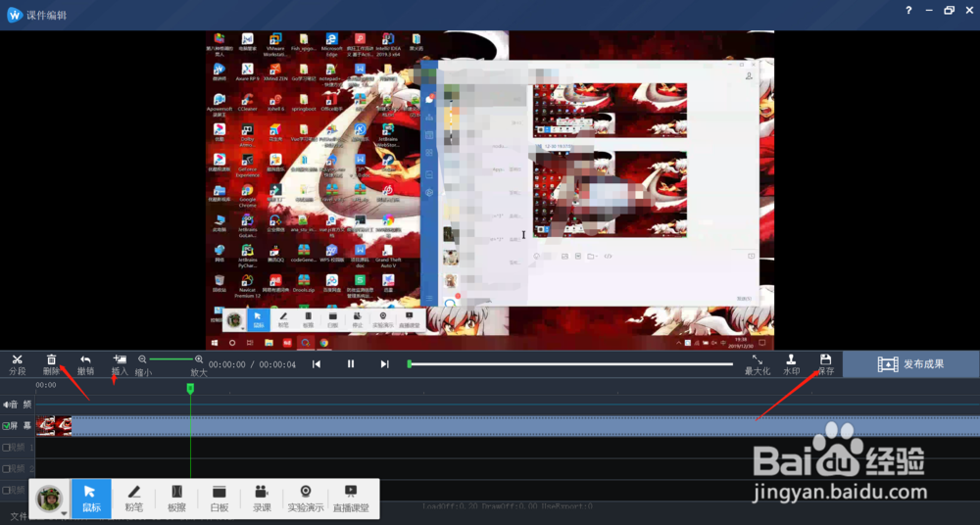Open 实验演示 webcam demo tool

[x=306, y=499]
